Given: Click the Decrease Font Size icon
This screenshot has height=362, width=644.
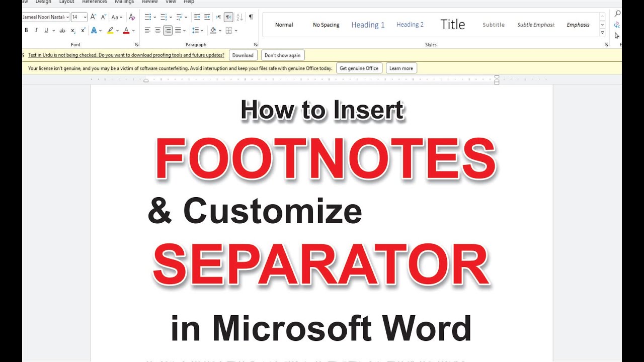Looking at the screenshot, I should pos(103,17).
